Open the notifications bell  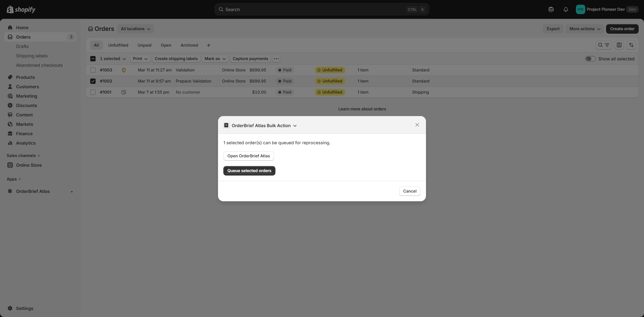pyautogui.click(x=566, y=9)
